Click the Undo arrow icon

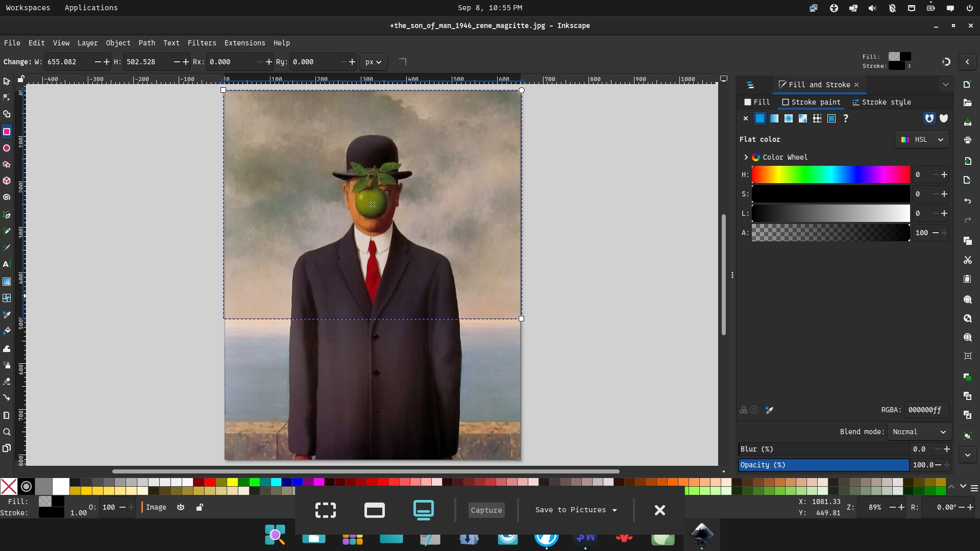pyautogui.click(x=967, y=201)
